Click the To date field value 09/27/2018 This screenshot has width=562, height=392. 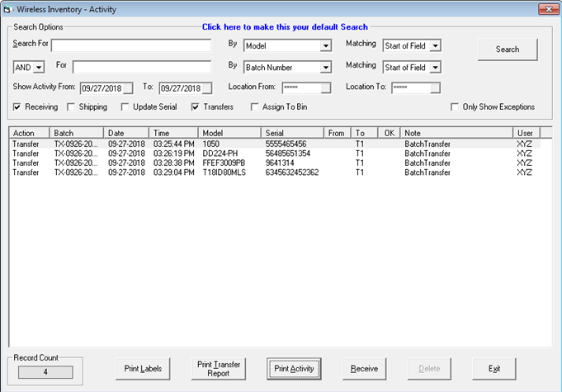coord(181,88)
